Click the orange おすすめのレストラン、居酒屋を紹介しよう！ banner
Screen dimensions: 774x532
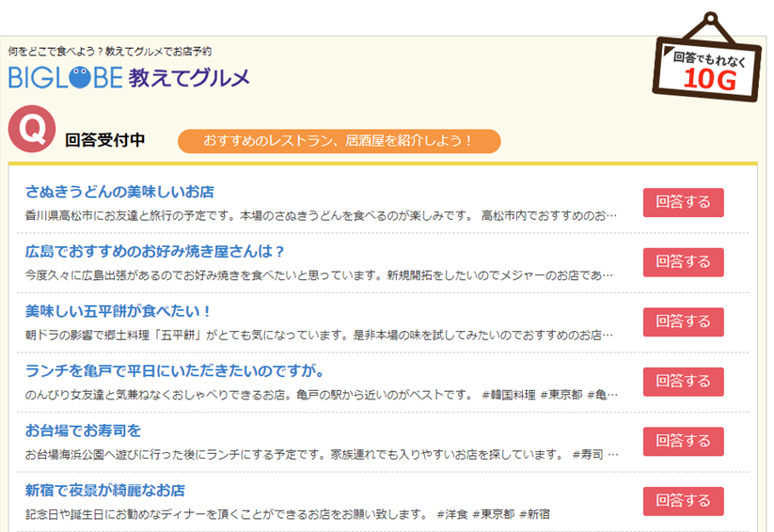pos(339,141)
